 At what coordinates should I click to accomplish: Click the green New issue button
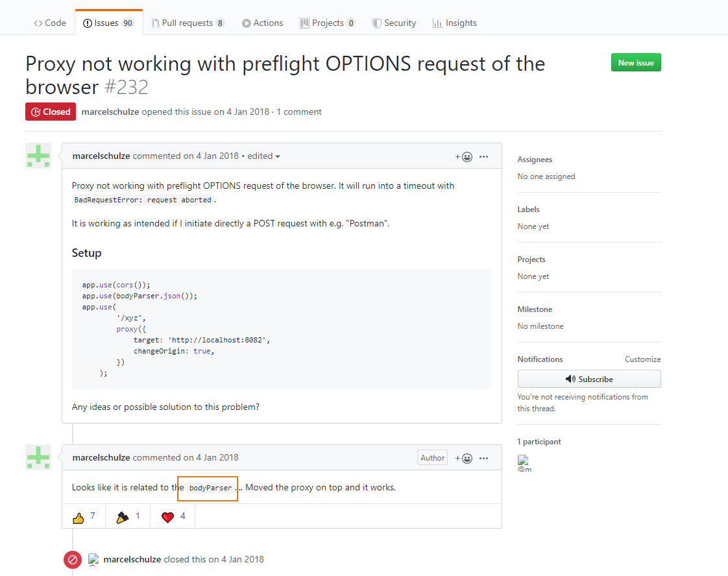(x=636, y=62)
